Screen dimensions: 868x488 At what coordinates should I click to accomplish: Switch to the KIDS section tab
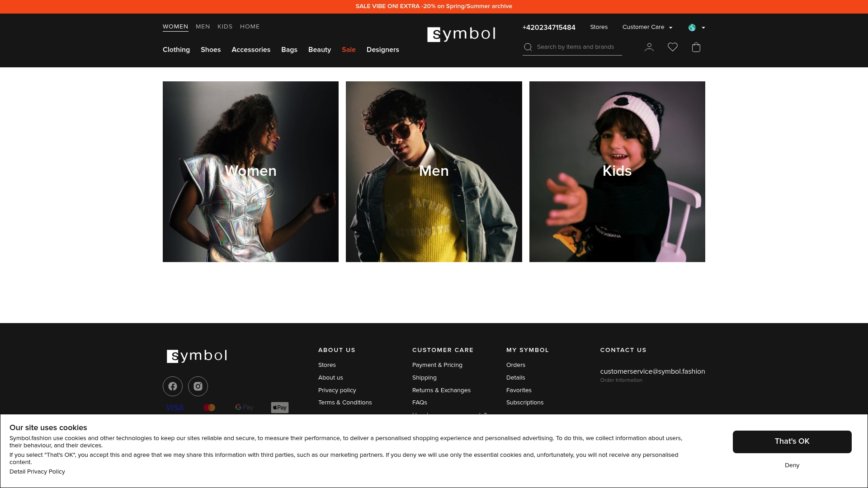click(x=225, y=27)
